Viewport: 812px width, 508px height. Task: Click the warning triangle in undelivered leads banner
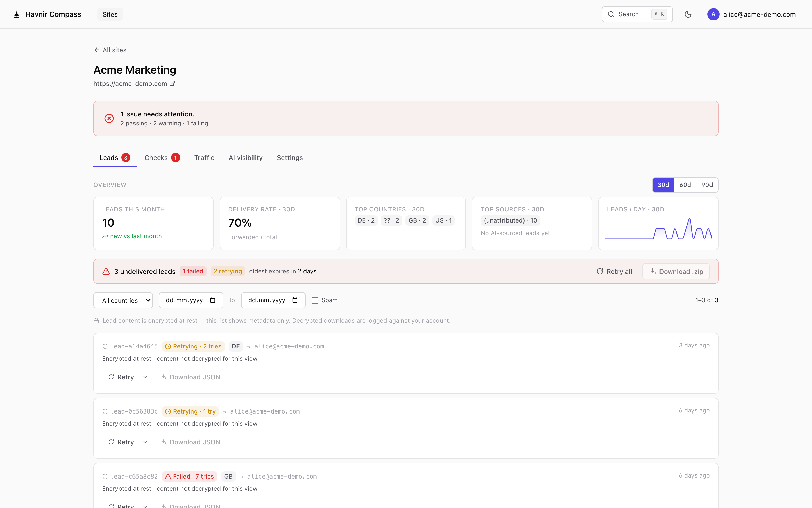(x=106, y=271)
